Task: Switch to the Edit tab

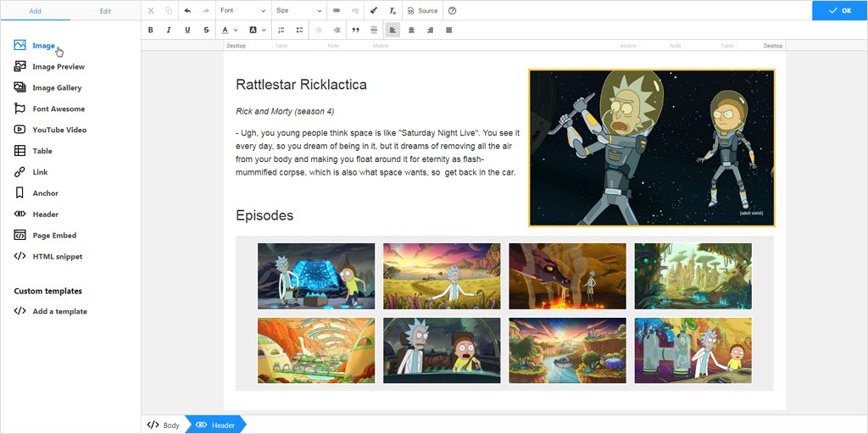Action: 105,11
